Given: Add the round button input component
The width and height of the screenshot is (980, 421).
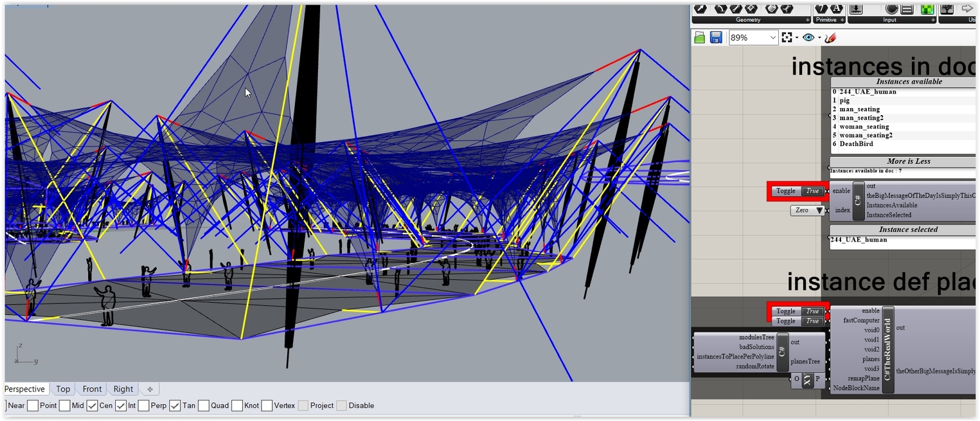Looking at the screenshot, I should point(891,8).
